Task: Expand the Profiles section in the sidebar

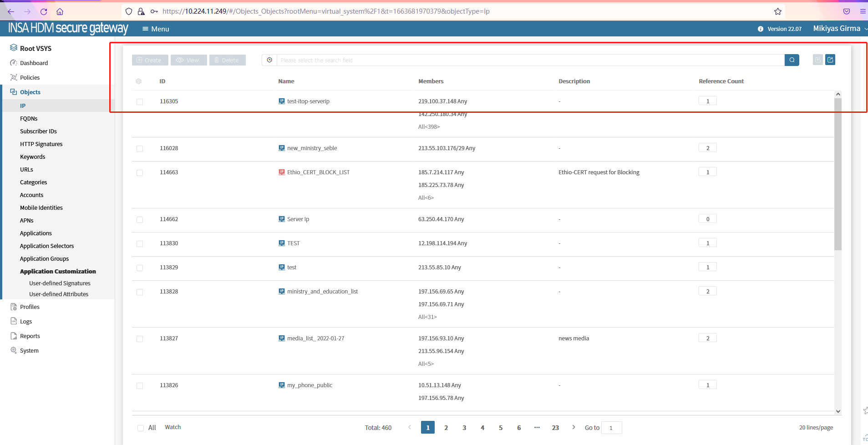Action: 30,307
